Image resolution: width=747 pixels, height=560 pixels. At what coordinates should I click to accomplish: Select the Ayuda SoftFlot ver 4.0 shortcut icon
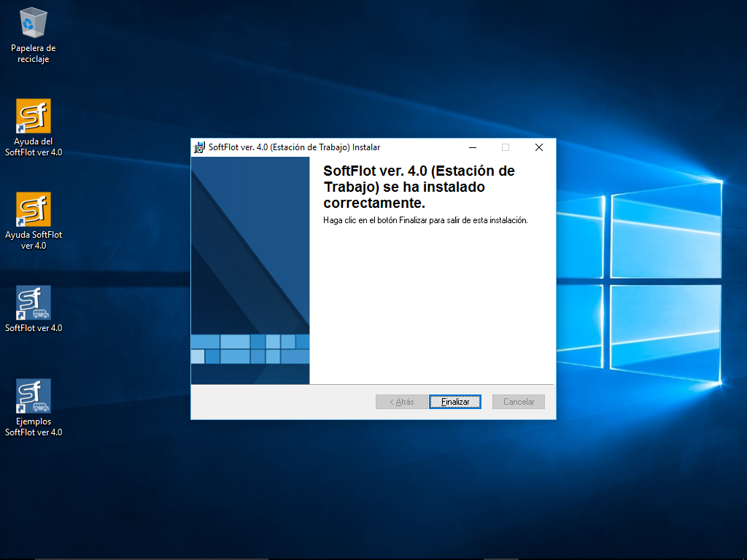(x=34, y=209)
